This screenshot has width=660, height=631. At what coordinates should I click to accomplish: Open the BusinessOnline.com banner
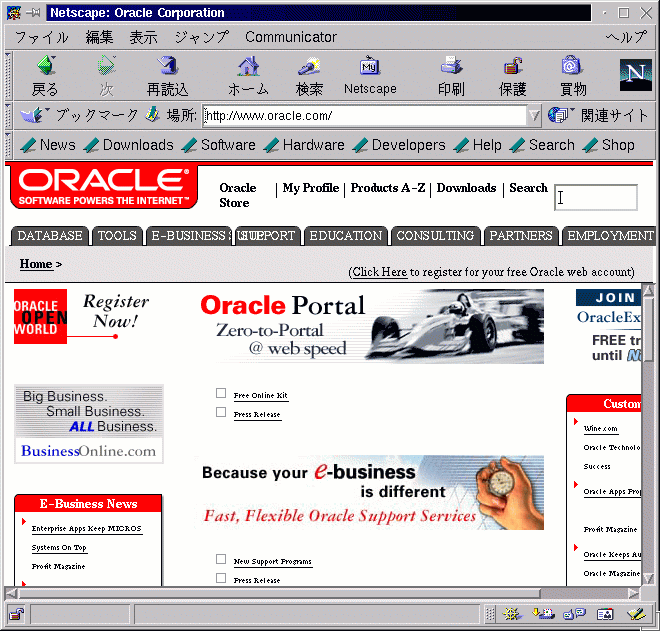pos(89,424)
